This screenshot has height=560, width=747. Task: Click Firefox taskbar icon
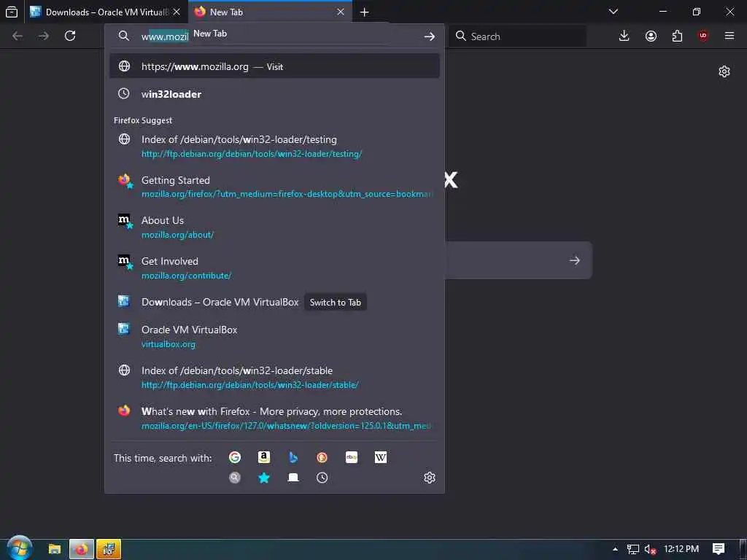tap(82, 549)
